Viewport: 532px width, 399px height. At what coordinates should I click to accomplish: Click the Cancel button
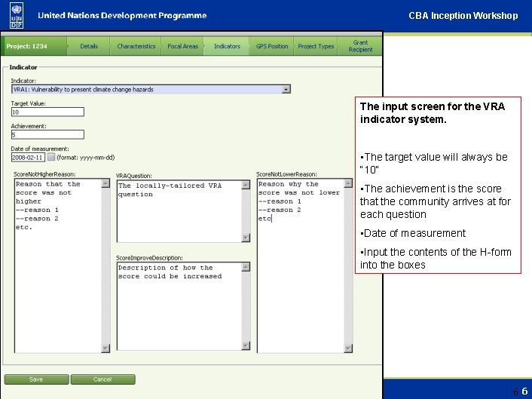coord(102,379)
